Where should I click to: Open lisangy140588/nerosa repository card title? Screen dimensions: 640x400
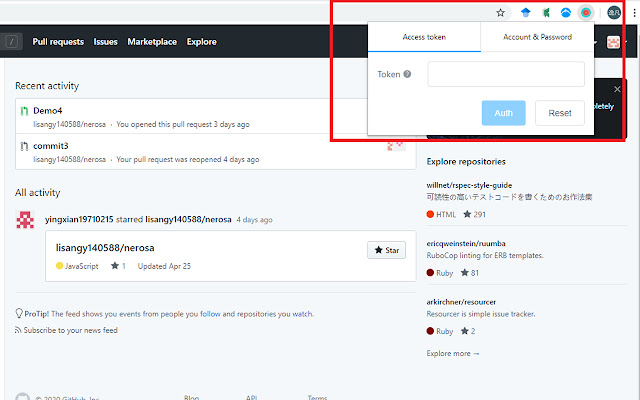coord(105,248)
